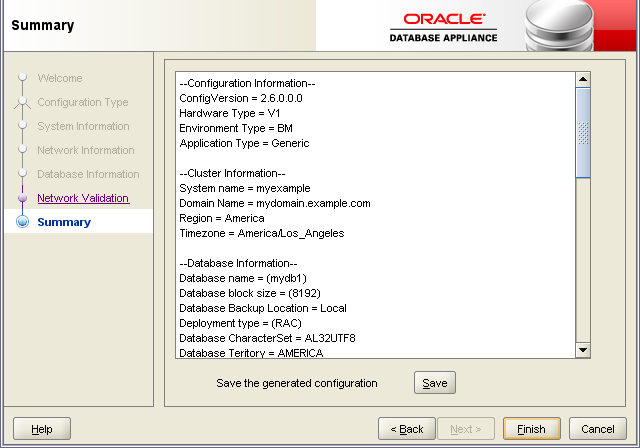Click the Database Information step bullet

[22, 173]
